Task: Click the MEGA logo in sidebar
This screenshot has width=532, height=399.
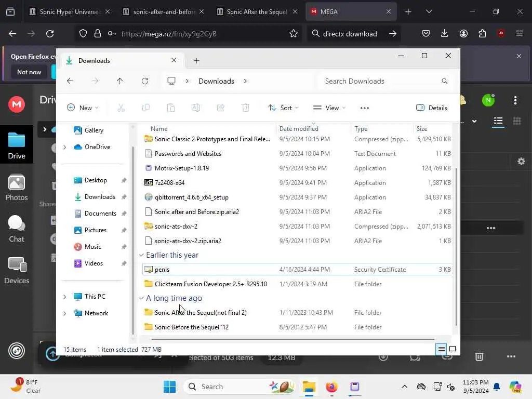Action: [17, 104]
